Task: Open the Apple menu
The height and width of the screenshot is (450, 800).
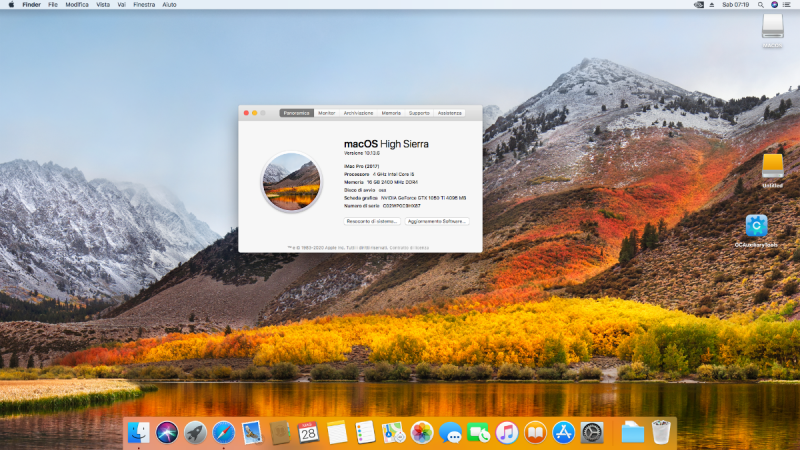Action: [x=10, y=5]
